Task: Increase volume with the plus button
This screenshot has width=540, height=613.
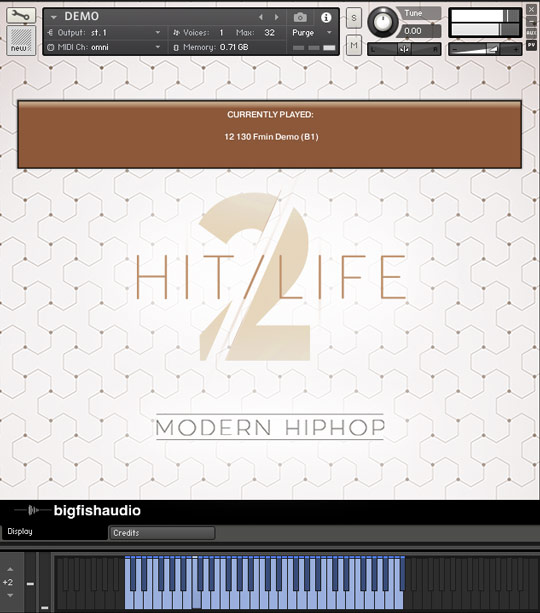Action: click(515, 49)
